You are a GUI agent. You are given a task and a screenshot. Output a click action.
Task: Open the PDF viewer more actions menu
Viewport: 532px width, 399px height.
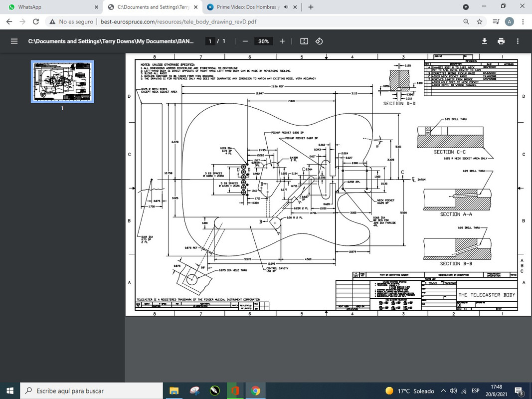pyautogui.click(x=518, y=41)
